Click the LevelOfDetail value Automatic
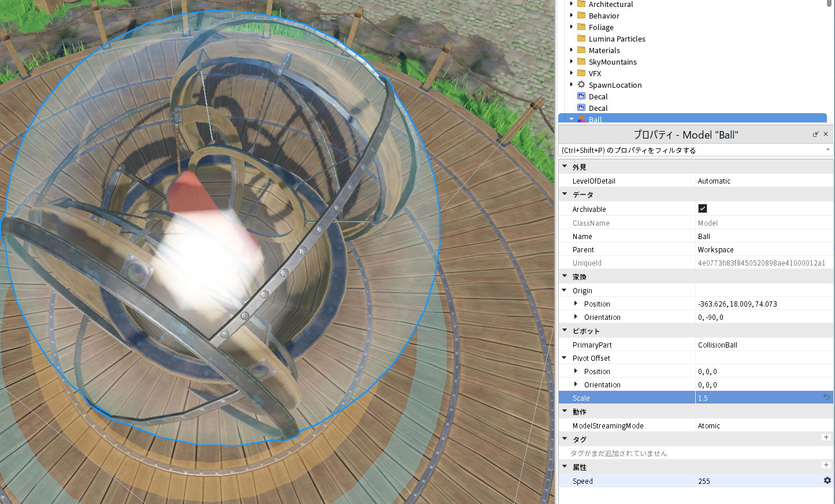 [714, 181]
